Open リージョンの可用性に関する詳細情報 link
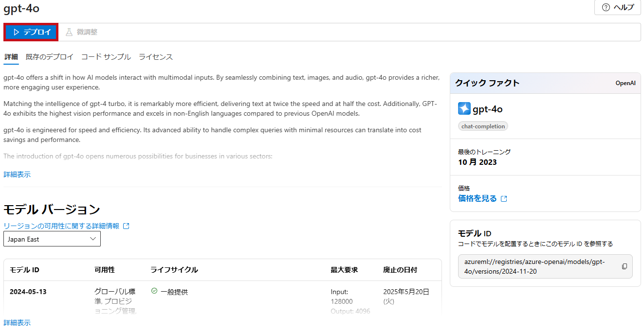Image resolution: width=644 pixels, height=333 pixels. coord(61,226)
